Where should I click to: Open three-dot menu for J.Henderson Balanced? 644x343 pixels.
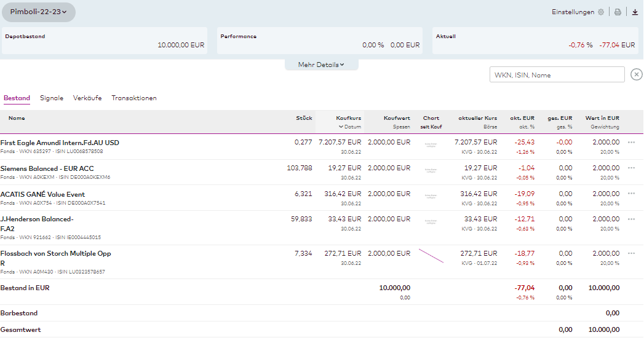631,219
